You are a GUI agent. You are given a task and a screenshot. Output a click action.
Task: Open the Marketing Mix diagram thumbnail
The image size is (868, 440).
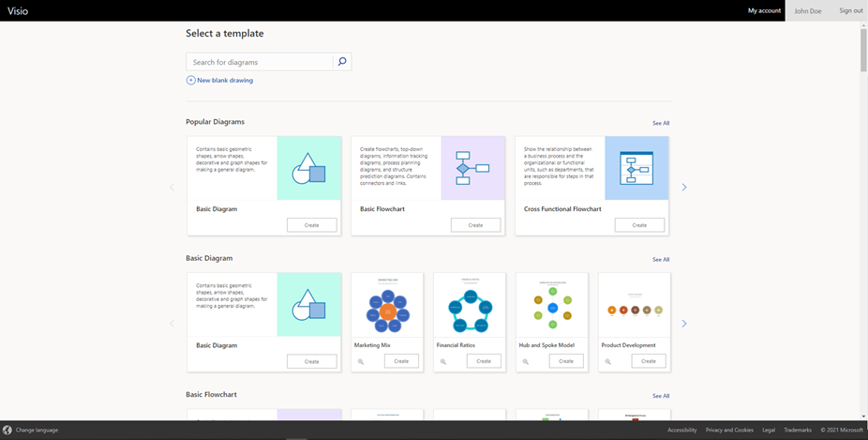coord(387,305)
